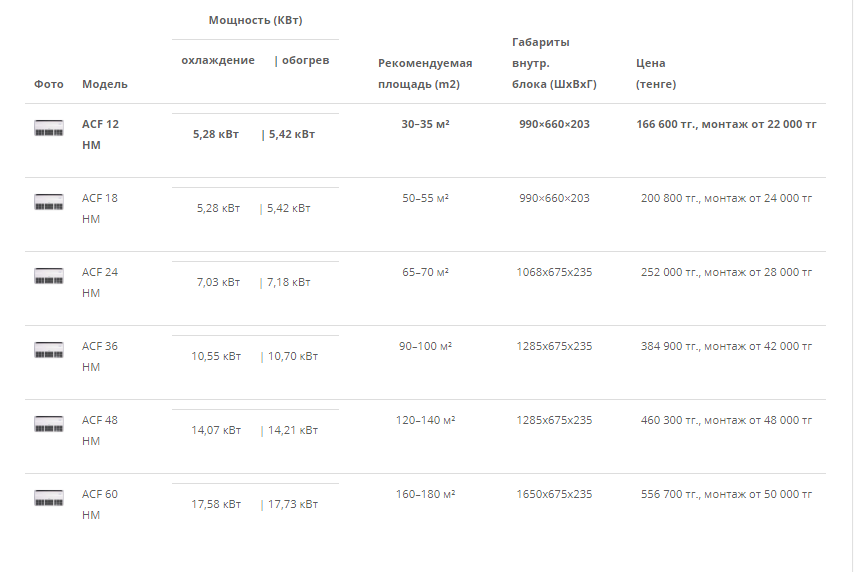Select the ACF 60 HM model name

100,504
